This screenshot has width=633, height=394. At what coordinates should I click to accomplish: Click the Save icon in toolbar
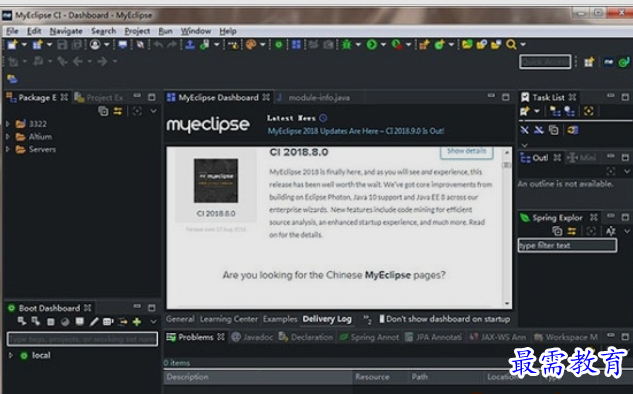click(x=62, y=44)
